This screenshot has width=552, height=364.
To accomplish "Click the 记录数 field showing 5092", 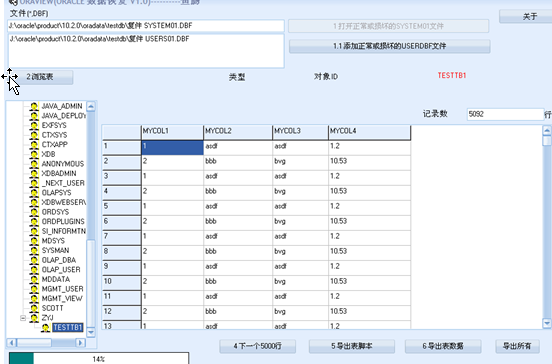I will point(505,114).
